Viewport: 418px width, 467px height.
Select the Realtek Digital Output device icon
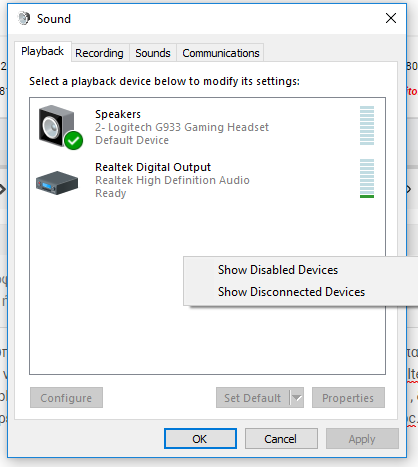57,183
